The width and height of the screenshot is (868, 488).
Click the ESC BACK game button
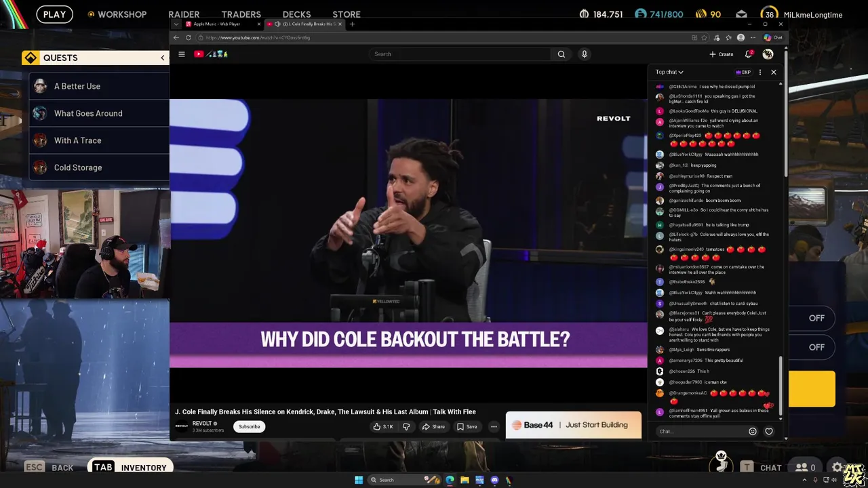click(x=49, y=467)
